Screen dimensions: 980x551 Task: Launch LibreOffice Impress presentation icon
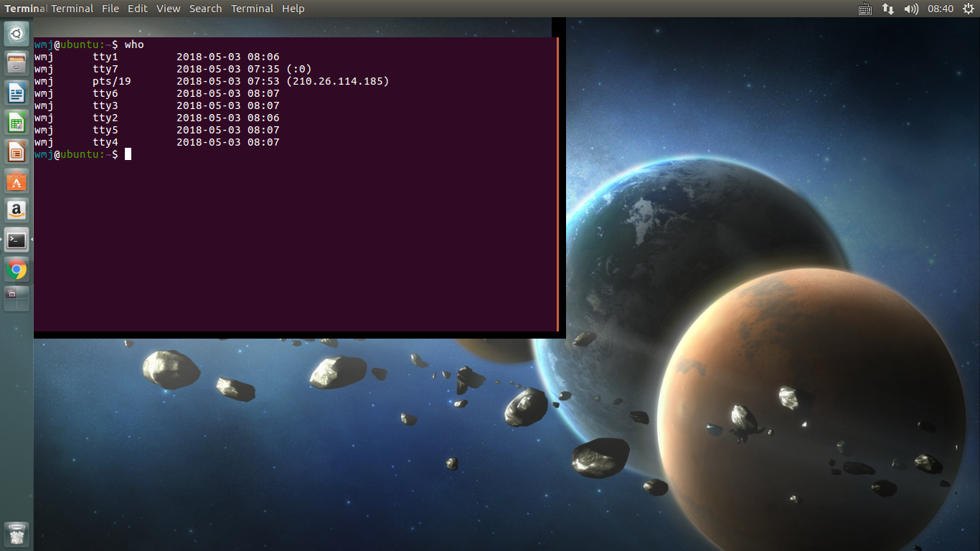(17, 151)
